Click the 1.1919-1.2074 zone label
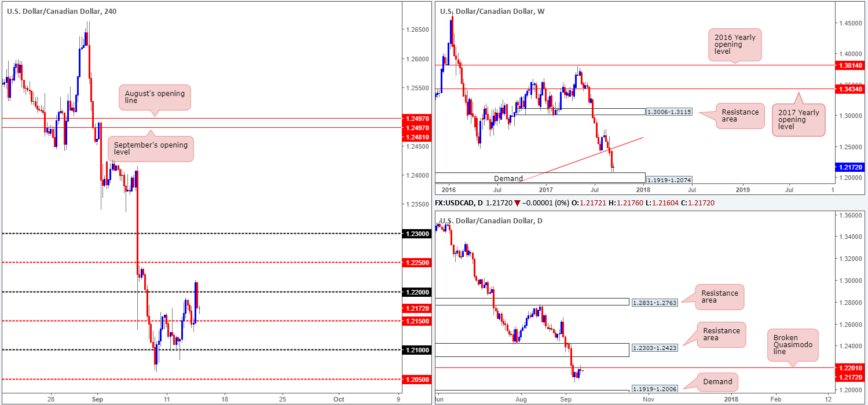 click(x=669, y=180)
